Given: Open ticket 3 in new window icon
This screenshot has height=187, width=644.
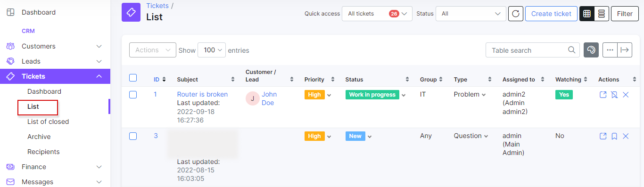Looking at the screenshot, I should pos(603,136).
